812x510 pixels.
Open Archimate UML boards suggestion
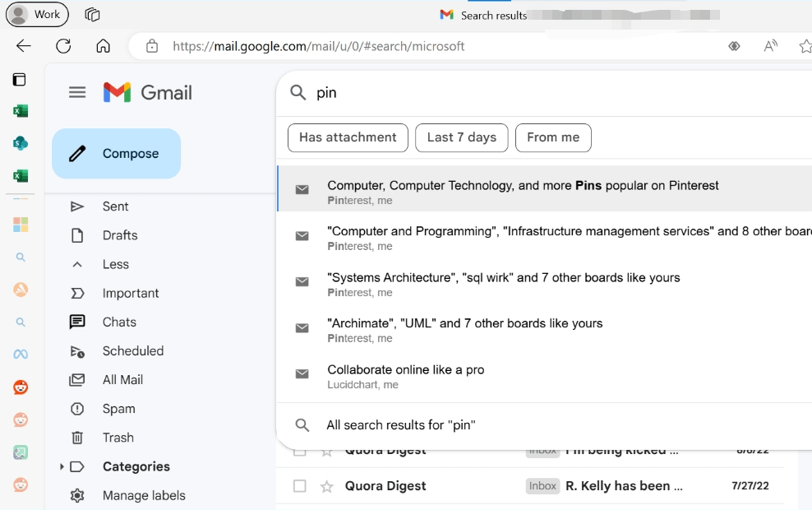coord(545,327)
